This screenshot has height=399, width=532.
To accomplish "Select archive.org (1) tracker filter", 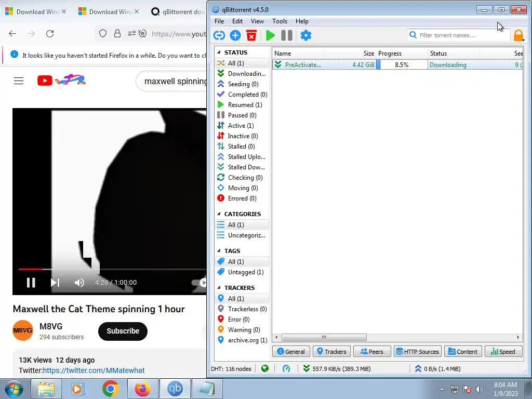I will pos(242,340).
